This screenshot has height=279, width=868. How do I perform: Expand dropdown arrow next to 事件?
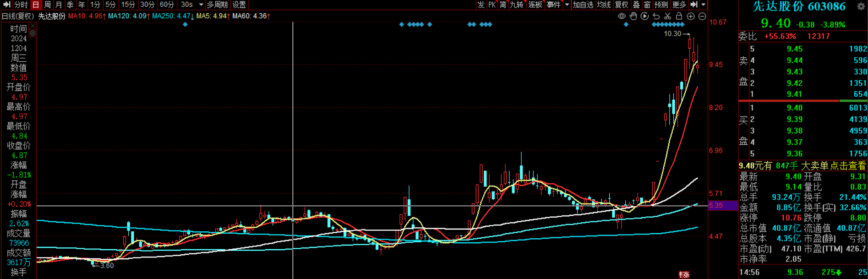(567, 5)
